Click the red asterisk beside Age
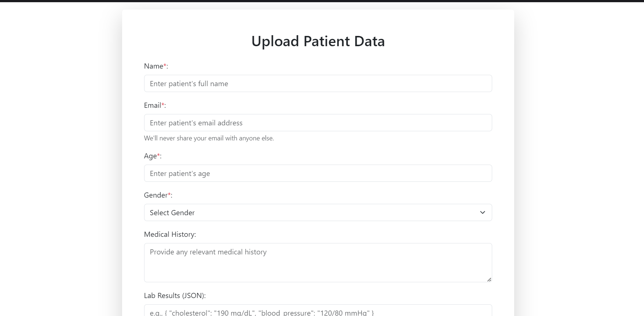The height and width of the screenshot is (316, 644). click(x=158, y=155)
